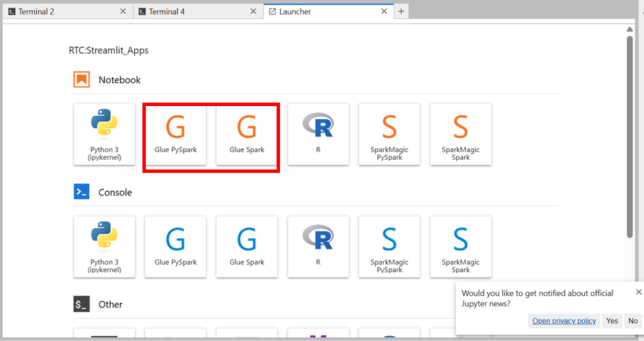Click the orange Notebook section icon
Viewport: 644px width, 341px height.
point(82,79)
